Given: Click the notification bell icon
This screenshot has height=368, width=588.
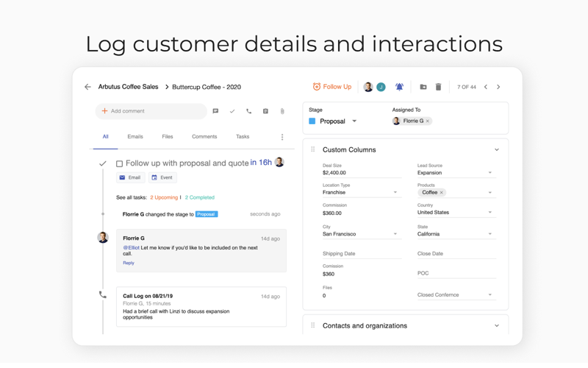Looking at the screenshot, I should click(399, 87).
